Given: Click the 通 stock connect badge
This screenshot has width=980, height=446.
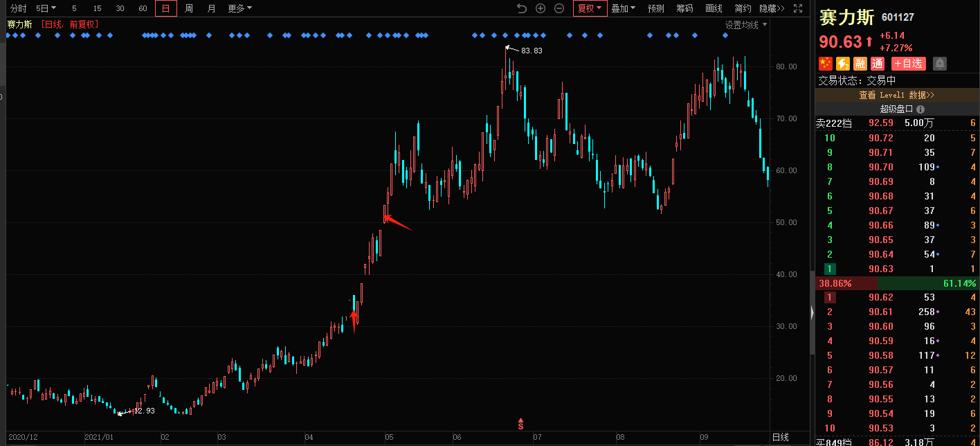Looking at the screenshot, I should tap(877, 64).
